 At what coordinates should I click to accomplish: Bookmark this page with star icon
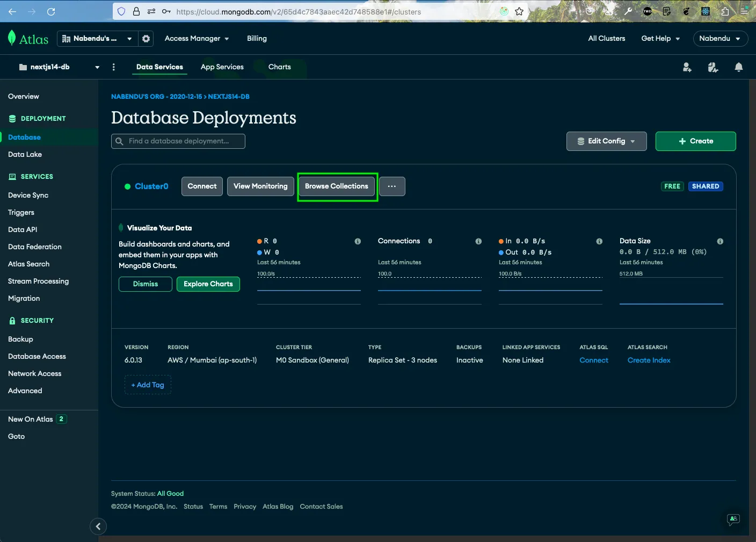[x=519, y=11]
